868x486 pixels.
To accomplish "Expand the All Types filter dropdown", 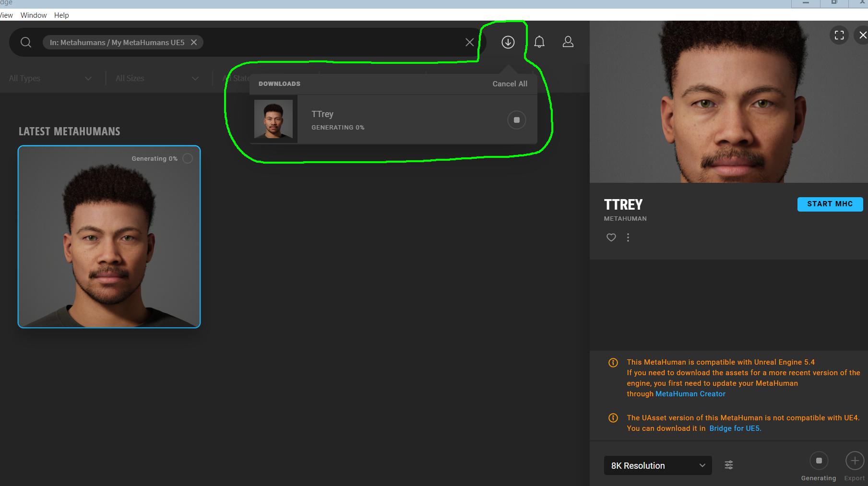I will (x=50, y=78).
